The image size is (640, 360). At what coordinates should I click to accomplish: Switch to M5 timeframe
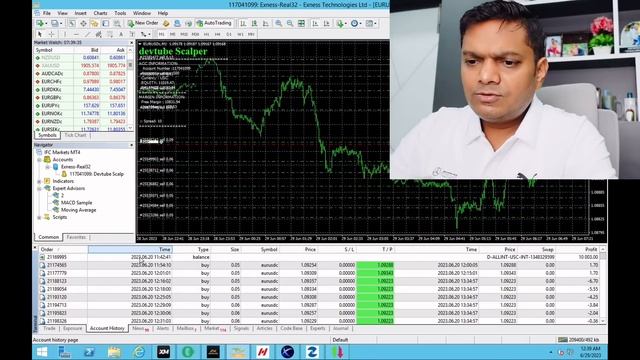[172, 34]
